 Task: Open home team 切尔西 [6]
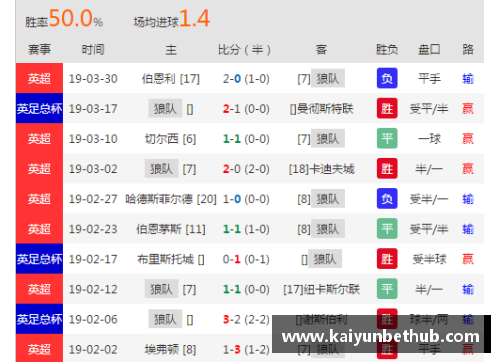(171, 139)
